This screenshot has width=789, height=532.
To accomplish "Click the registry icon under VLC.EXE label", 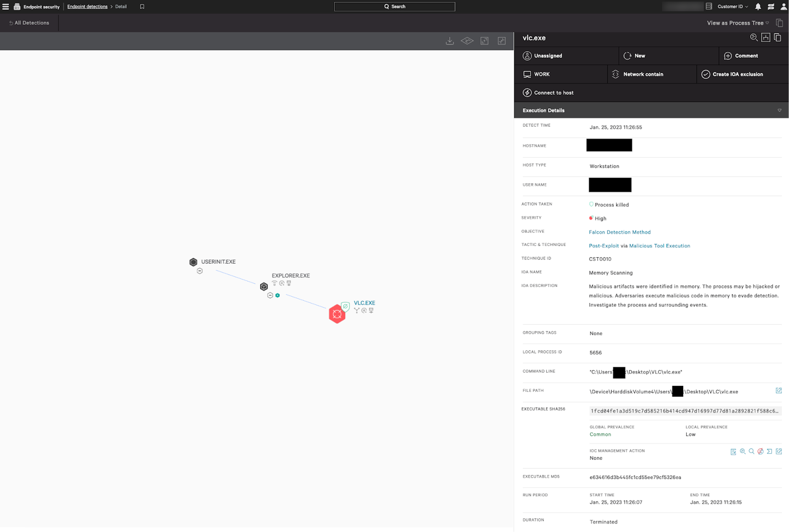I will 371,310.
